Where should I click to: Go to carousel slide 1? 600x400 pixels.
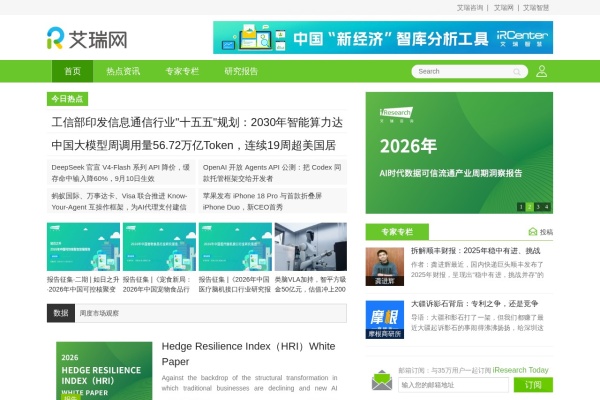click(x=521, y=207)
